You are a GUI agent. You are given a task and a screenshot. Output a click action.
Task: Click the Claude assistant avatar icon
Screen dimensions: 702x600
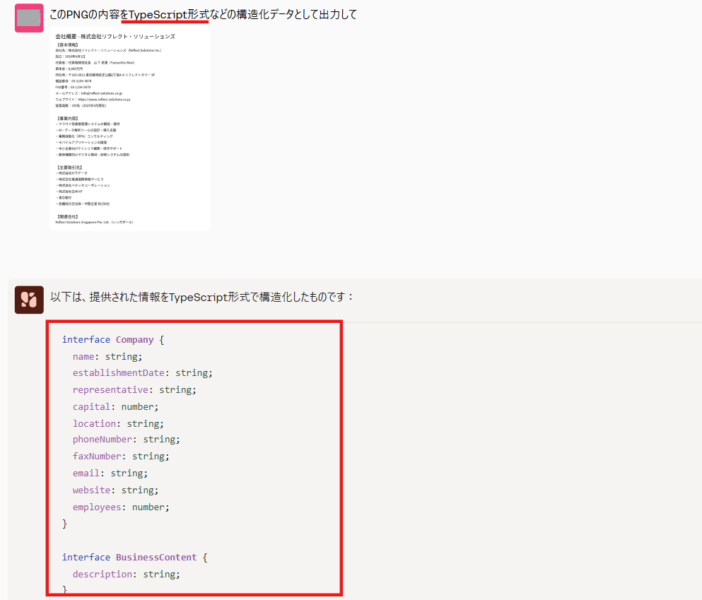point(27,298)
